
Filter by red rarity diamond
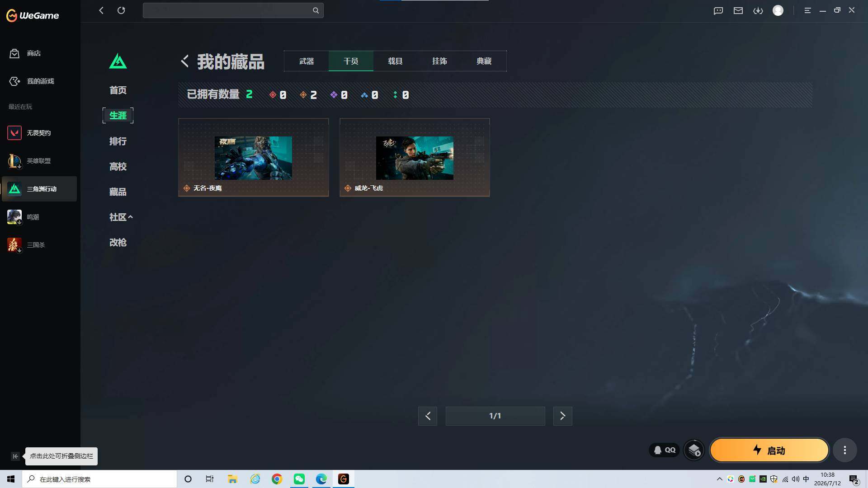(273, 95)
